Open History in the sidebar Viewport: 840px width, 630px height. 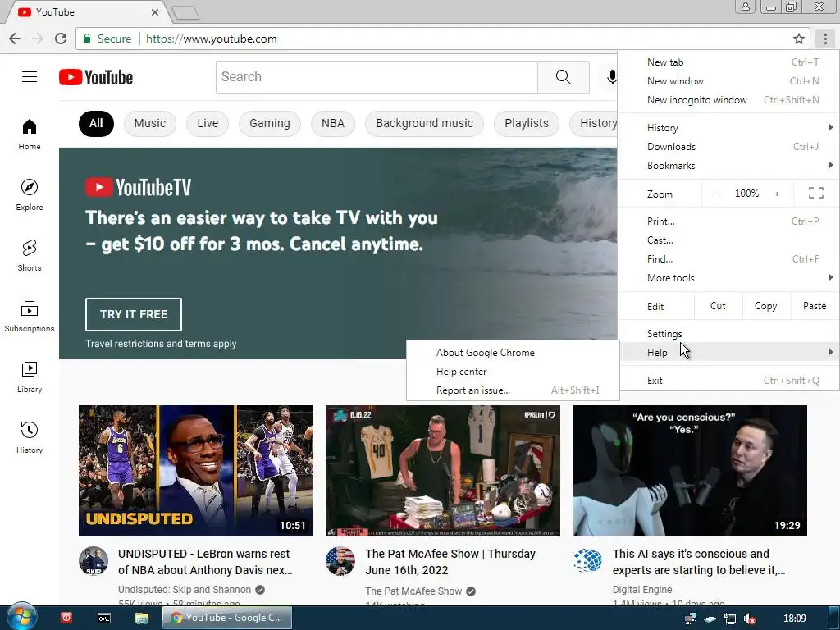[x=30, y=438]
